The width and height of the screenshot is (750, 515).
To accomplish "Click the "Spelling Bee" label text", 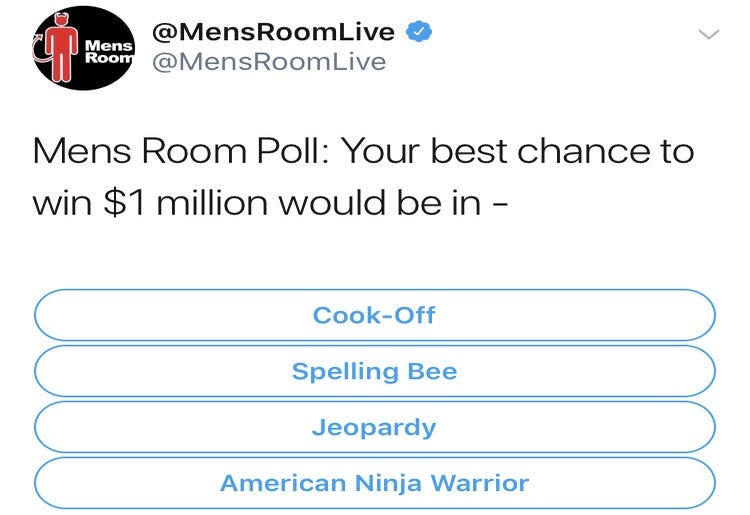I will click(x=374, y=371).
